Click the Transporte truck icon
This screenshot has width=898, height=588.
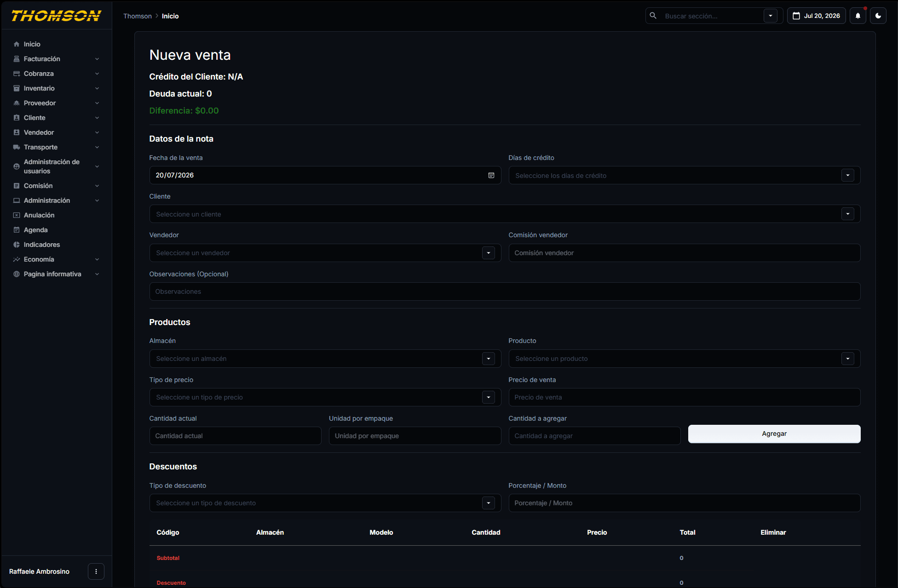point(17,147)
